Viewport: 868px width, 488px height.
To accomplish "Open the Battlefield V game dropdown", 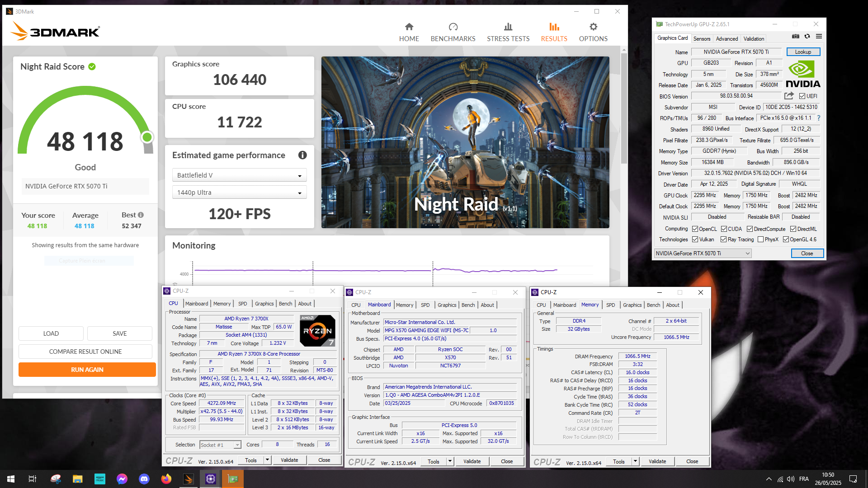I will (x=239, y=175).
